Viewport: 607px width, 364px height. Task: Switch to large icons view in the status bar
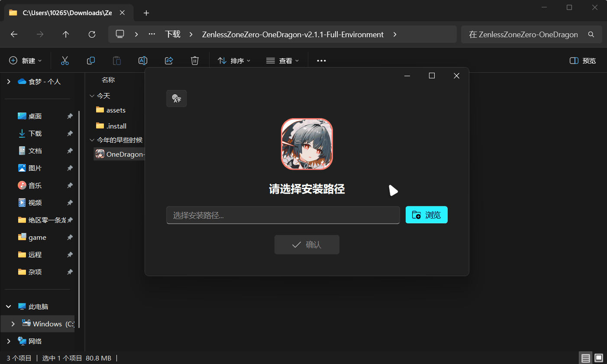point(599,358)
